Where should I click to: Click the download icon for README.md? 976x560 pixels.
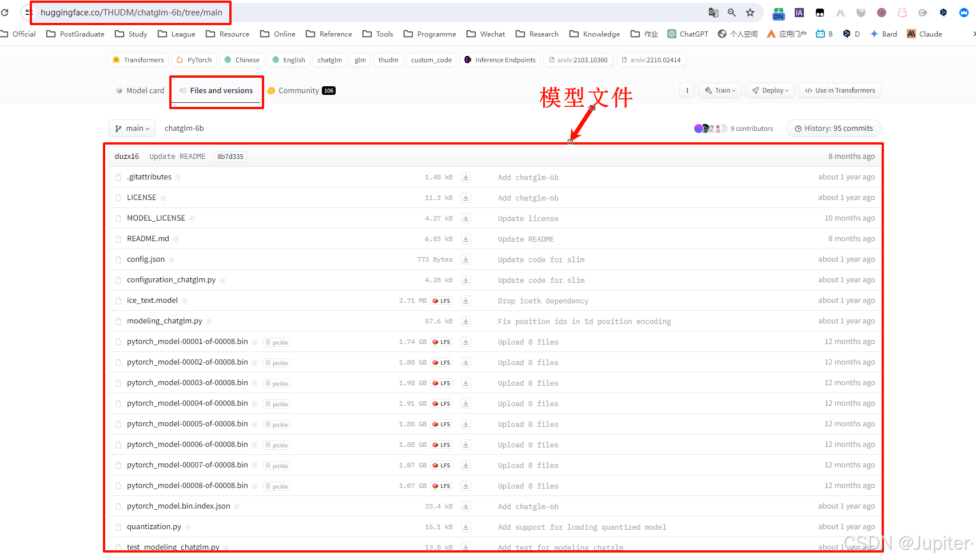pos(466,239)
